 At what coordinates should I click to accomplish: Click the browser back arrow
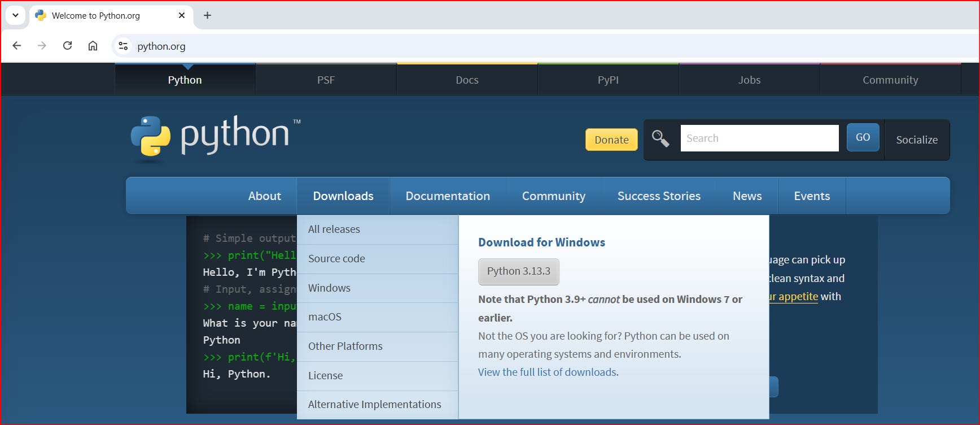coord(17,46)
